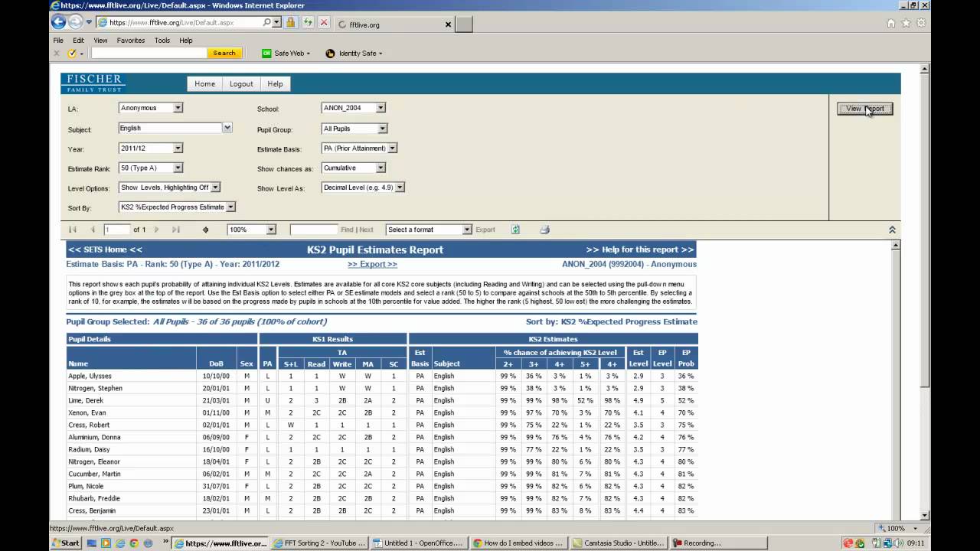
Task: Click the Windows Start button
Action: 66,543
